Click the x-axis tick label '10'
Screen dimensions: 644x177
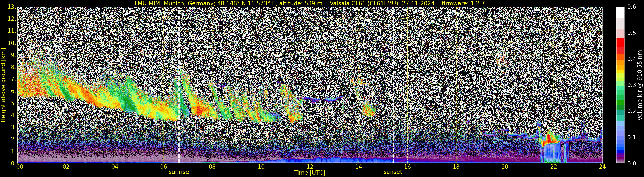pyautogui.click(x=261, y=166)
